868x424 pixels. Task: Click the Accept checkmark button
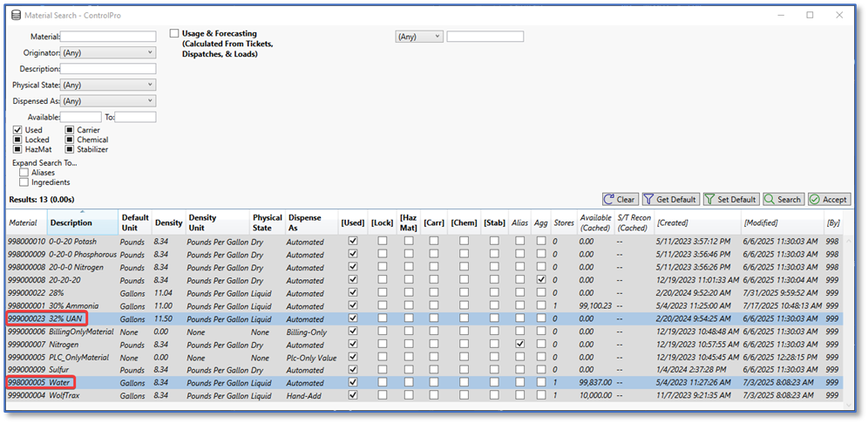pos(829,199)
